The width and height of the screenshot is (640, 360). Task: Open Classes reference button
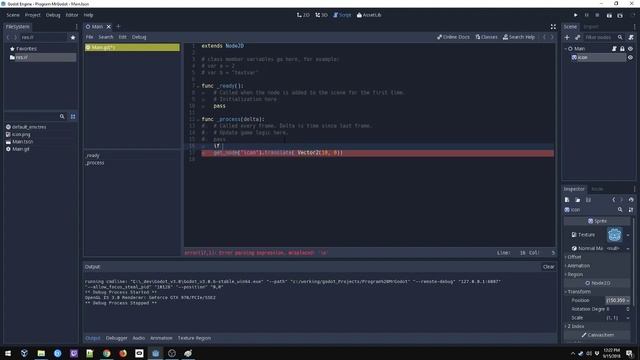[487, 37]
